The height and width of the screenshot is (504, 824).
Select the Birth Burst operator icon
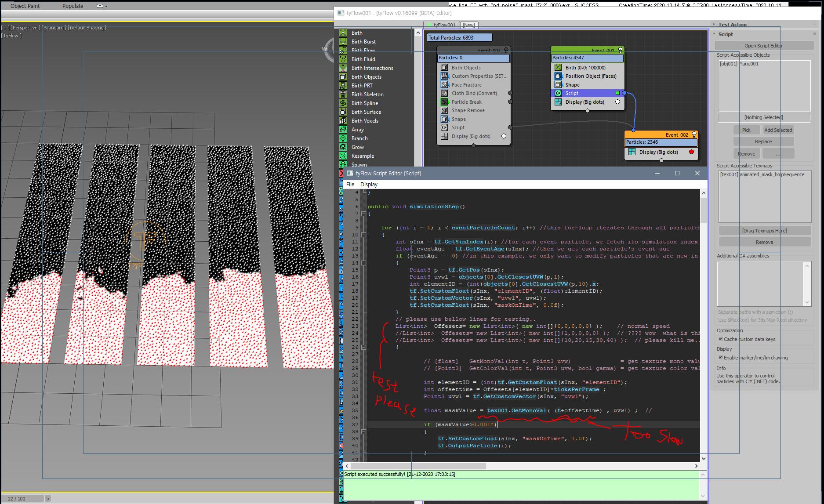click(343, 42)
